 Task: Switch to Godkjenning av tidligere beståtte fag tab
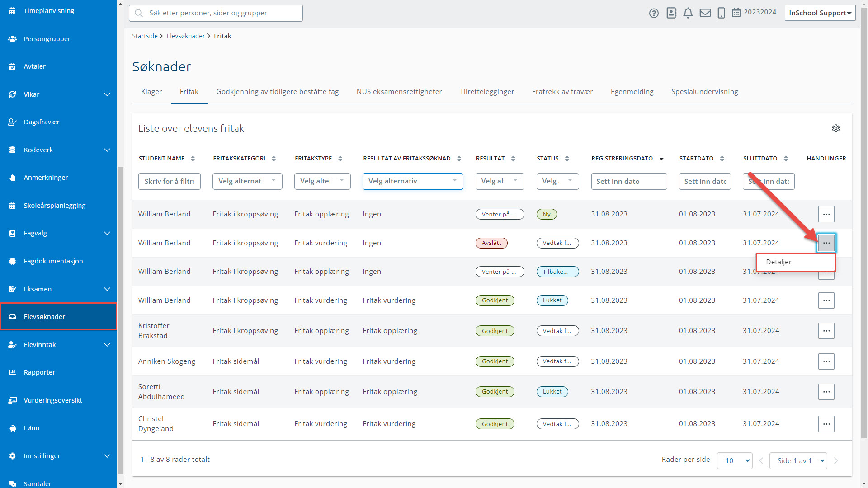point(277,92)
